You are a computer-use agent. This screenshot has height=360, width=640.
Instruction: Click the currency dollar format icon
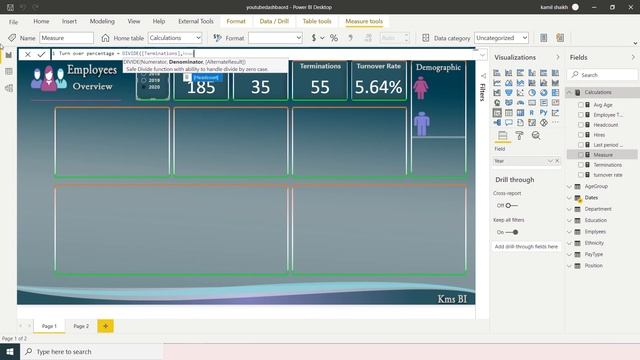313,38
